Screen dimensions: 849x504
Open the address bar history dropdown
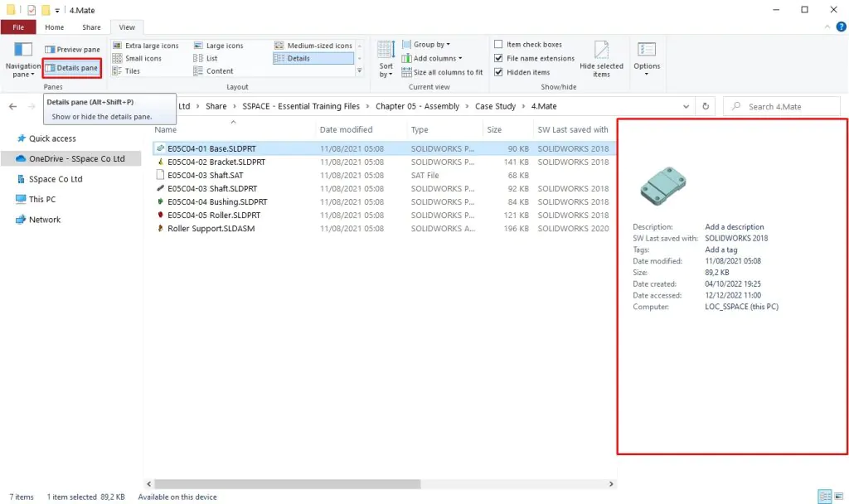(x=686, y=107)
